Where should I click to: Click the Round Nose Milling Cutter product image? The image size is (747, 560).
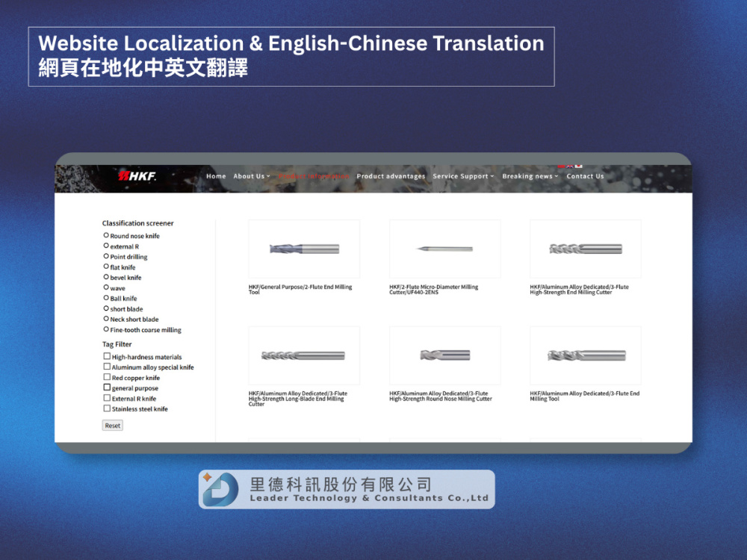coord(445,355)
